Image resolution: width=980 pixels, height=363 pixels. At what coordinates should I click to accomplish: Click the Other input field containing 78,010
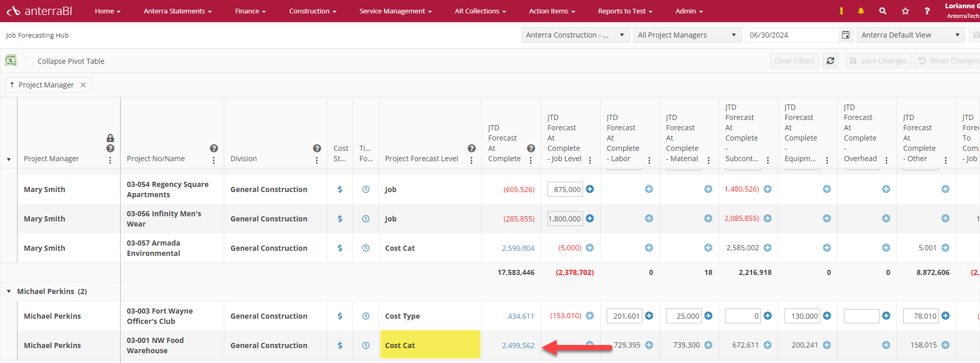tap(921, 316)
